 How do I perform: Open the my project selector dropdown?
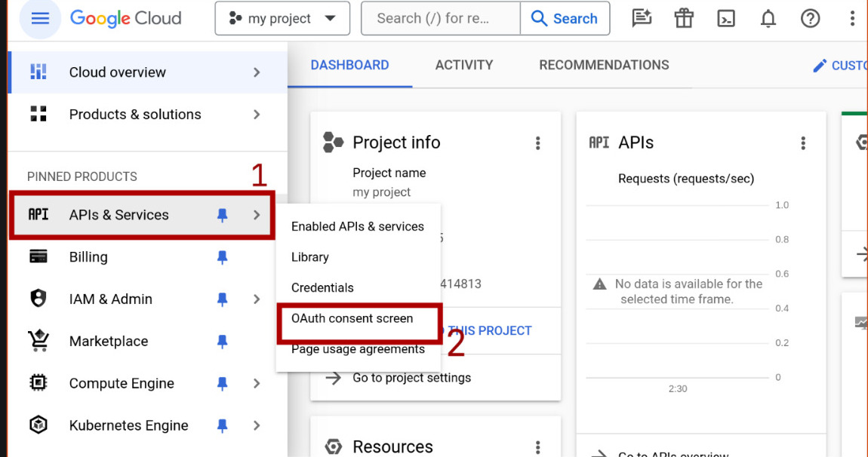(x=282, y=19)
